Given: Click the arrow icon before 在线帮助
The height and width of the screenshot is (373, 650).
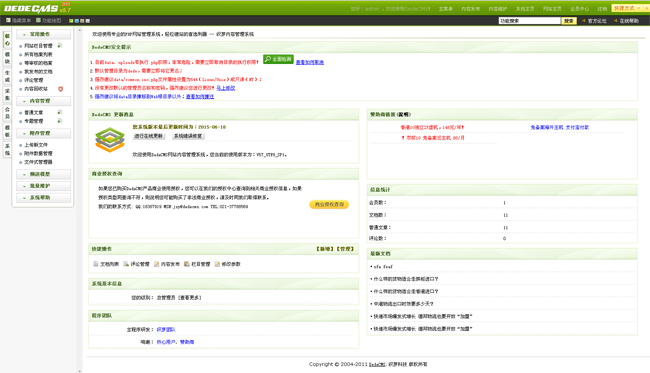Looking at the screenshot, I should [x=616, y=20].
